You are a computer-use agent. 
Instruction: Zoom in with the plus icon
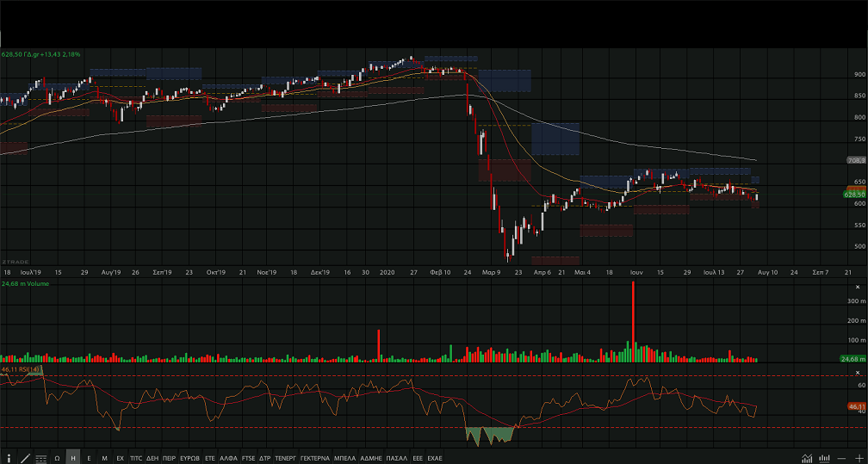(859, 459)
